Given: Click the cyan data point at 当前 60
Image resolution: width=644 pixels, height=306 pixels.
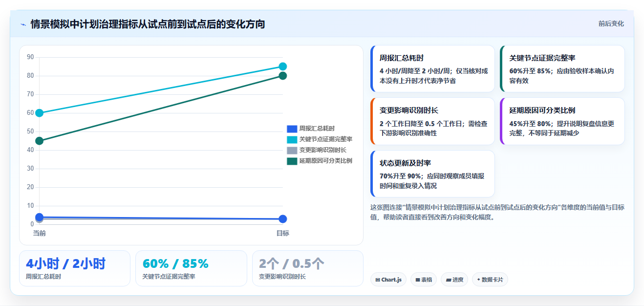Looking at the screenshot, I should point(40,113).
